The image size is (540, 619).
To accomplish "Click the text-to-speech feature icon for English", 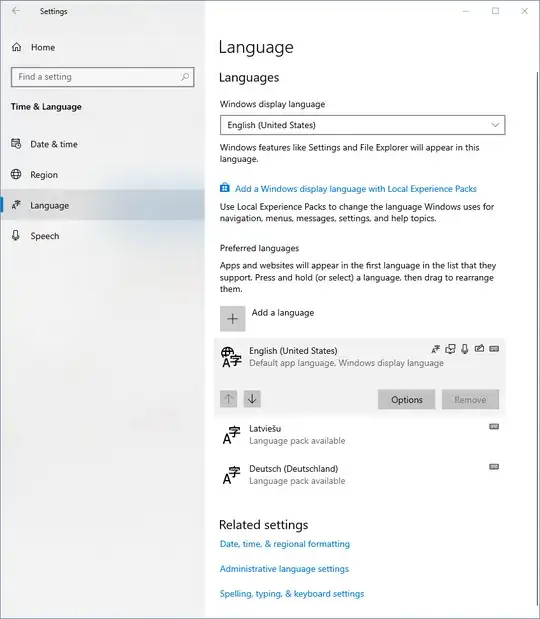I will [450, 349].
